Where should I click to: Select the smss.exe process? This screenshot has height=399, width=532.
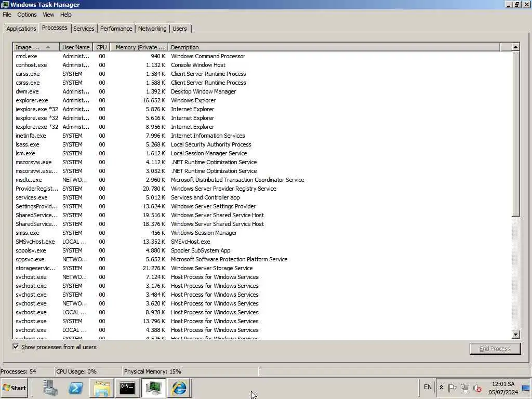pyautogui.click(x=262, y=233)
